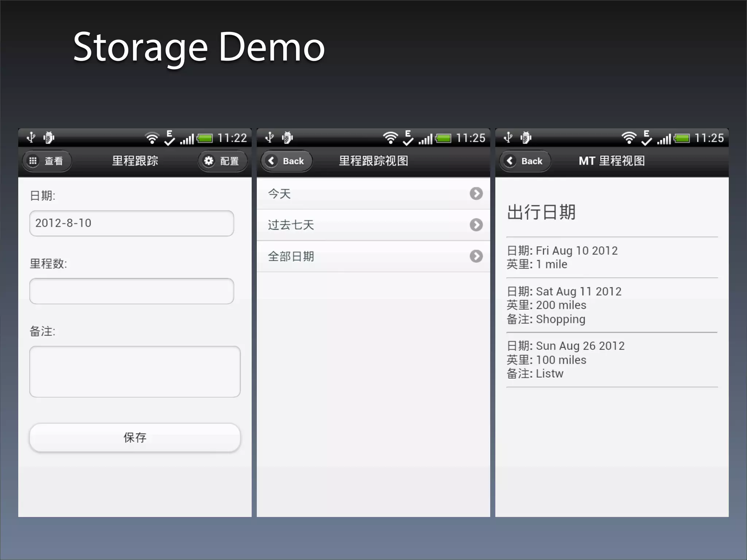Focus the 备注 notes text area
Screen dimensions: 747x560
click(x=135, y=372)
